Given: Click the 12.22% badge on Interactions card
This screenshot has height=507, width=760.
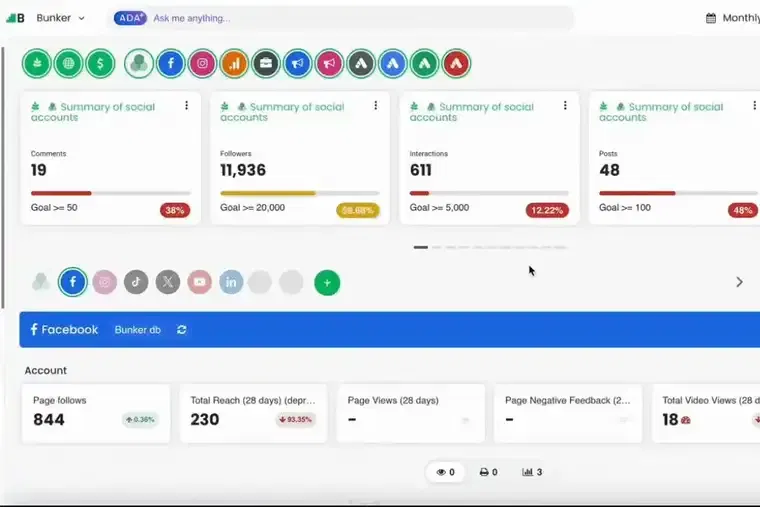Looking at the screenshot, I should pyautogui.click(x=547, y=210).
